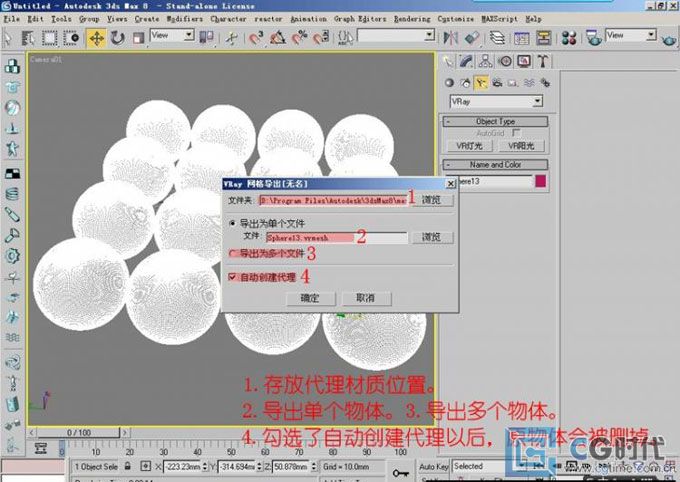The image size is (680, 482).
Task: Open Curve Editor from toolbar
Action: tap(522, 38)
